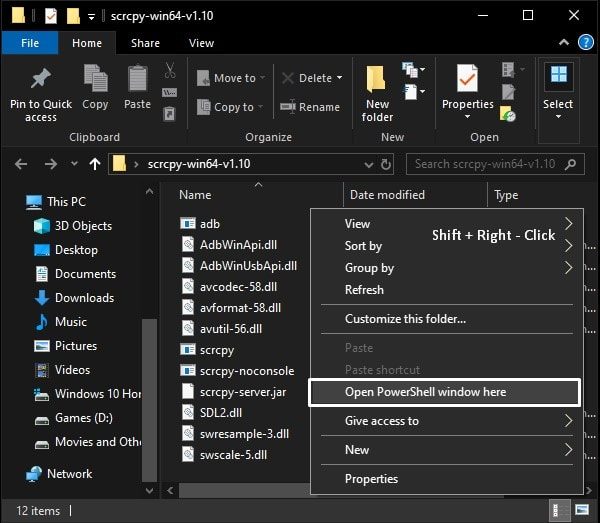Screen dimensions: 600x523
Task: Open the Delete dropdown arrow
Action: coord(339,78)
